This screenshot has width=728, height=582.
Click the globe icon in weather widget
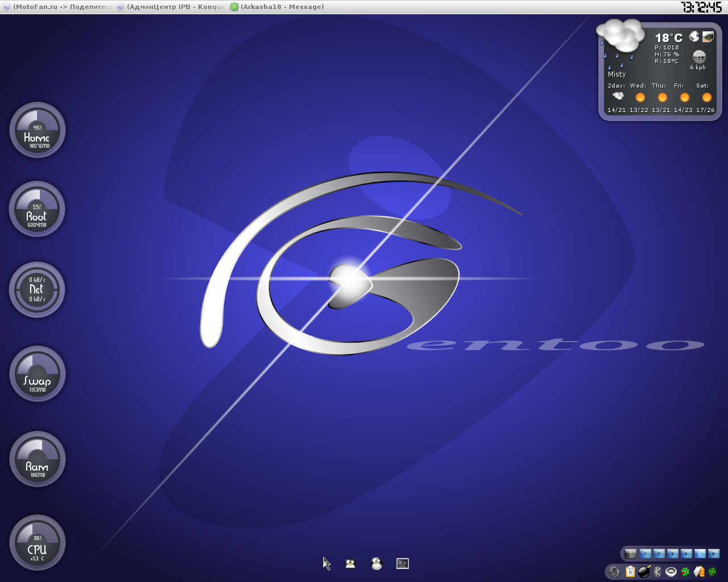point(694,36)
